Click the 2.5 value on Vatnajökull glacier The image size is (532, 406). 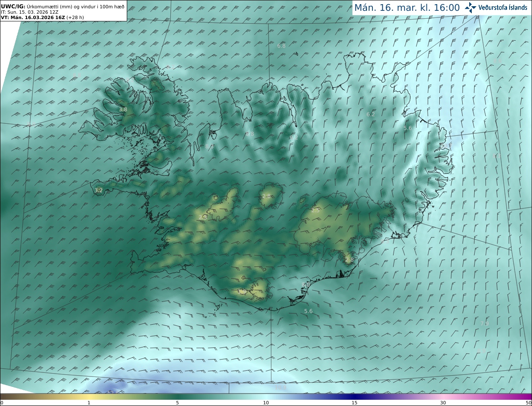(315, 210)
